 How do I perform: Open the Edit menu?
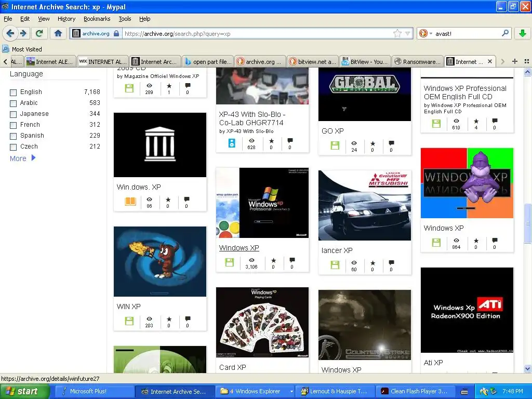pos(25,19)
